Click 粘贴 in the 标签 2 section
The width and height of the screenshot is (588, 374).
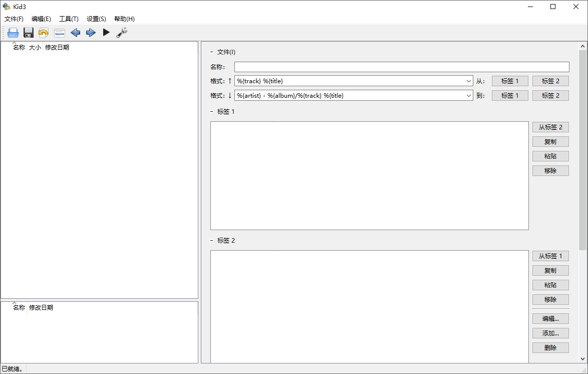550,285
